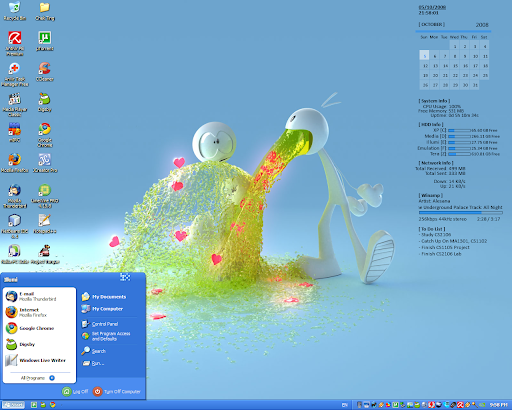Image resolution: width=512 pixels, height=410 pixels.
Task: Open E-mail Mozilla Thunderbird in Start menu
Action: click(x=39, y=296)
